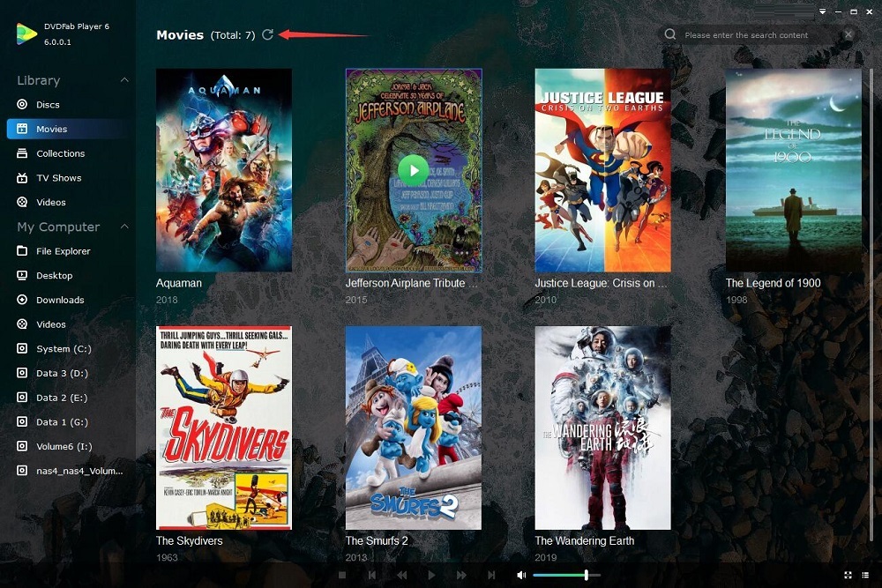This screenshot has height=588, width=882.
Task: Collapse the My Computer section
Action: click(x=124, y=227)
